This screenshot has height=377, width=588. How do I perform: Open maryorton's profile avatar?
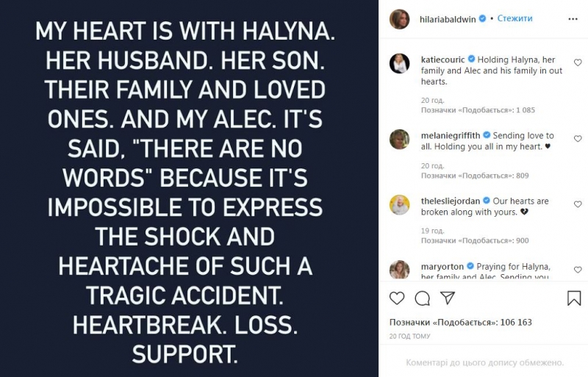(x=399, y=270)
